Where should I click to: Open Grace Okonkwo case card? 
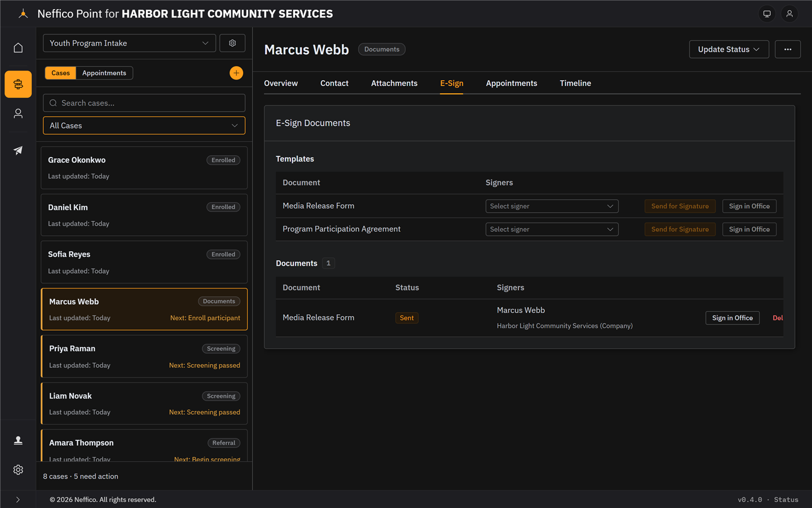point(144,168)
